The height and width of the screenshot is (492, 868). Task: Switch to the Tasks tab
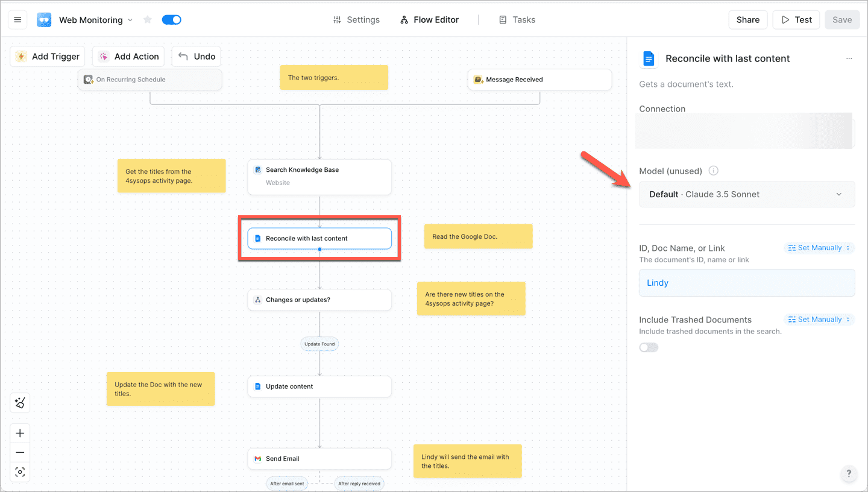517,20
